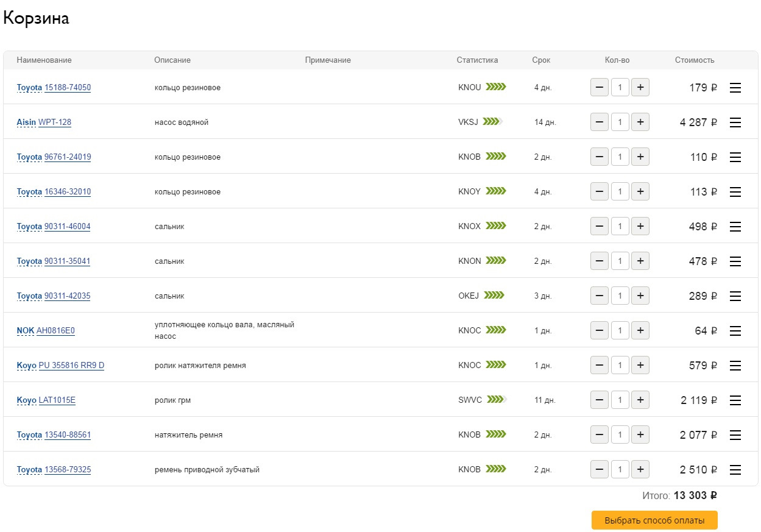Open row menu for Toyota 15188-74050
761x532 pixels.
[x=735, y=88]
